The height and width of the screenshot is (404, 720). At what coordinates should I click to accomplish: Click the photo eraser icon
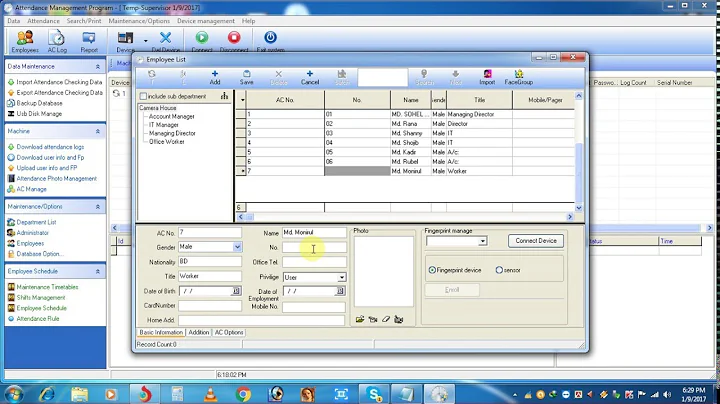(386, 319)
